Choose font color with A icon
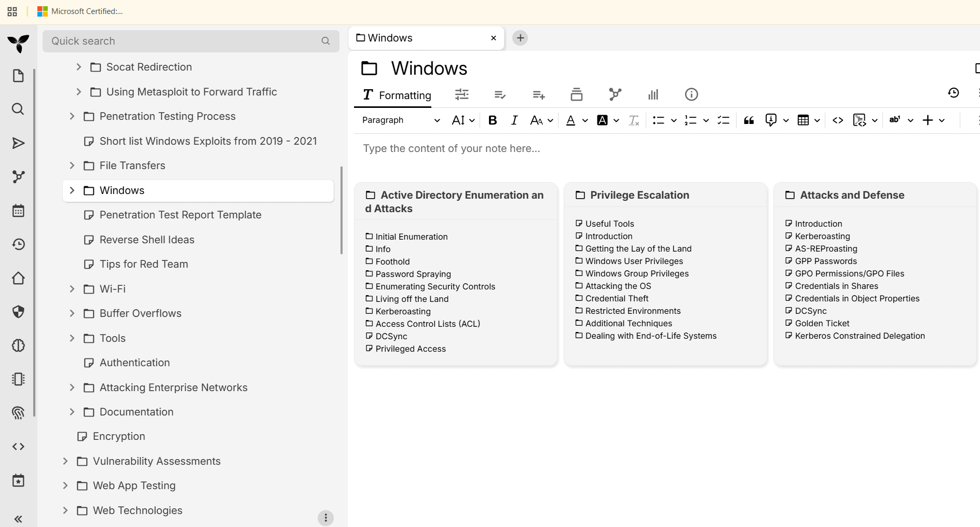Screen dimensions: 980x527 570,120
